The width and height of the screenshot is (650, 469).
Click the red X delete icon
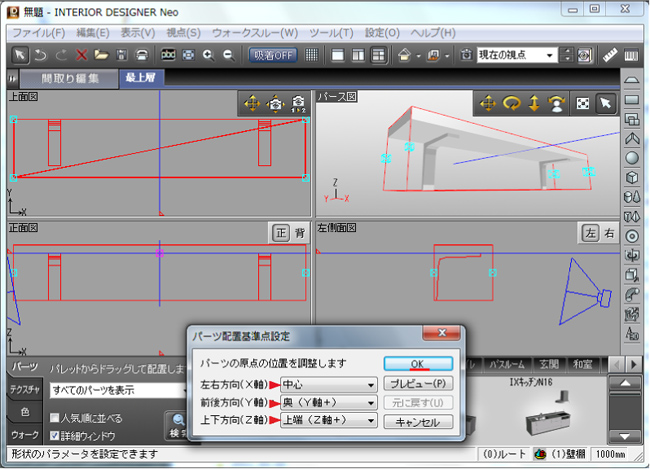(81, 55)
